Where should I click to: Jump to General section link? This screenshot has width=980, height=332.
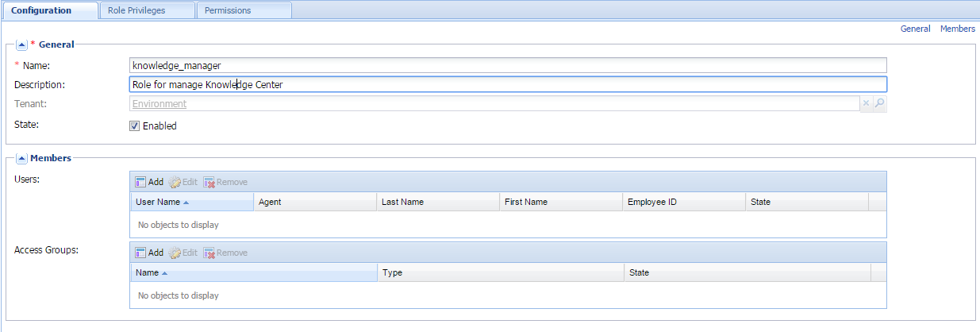point(915,29)
